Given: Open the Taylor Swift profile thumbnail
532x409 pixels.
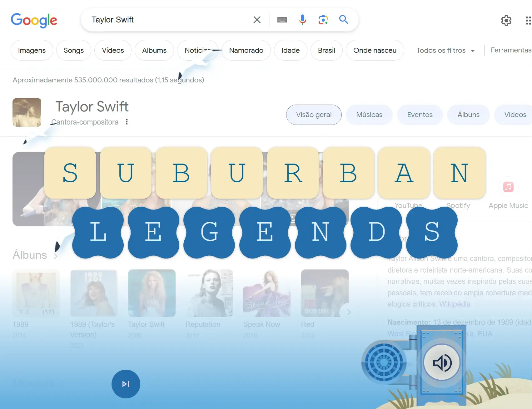Looking at the screenshot, I should [27, 112].
